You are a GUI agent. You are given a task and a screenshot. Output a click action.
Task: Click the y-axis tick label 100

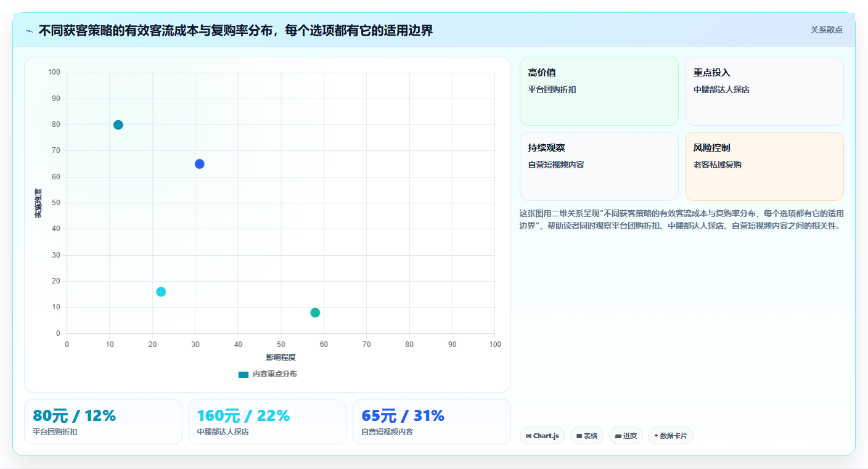coord(54,73)
